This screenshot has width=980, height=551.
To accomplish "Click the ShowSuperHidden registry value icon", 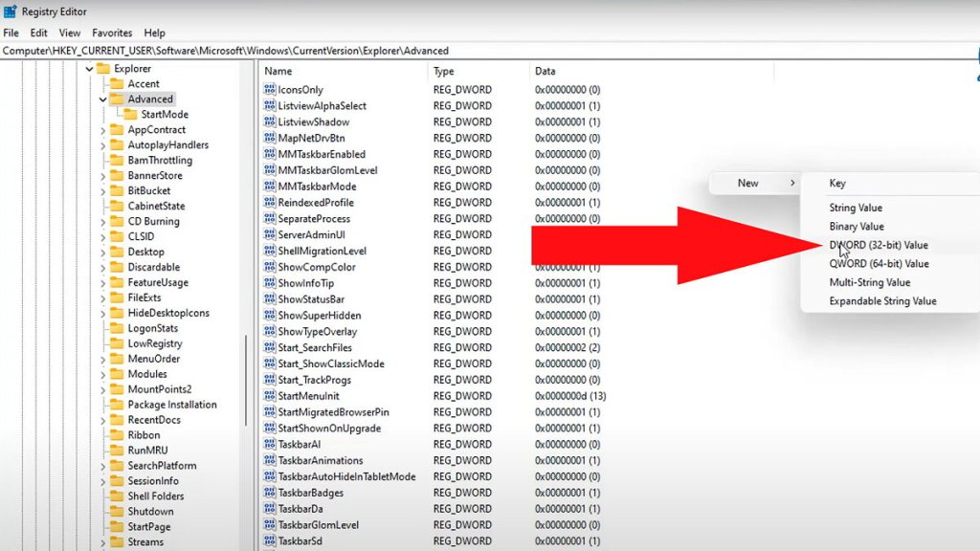I will [x=269, y=316].
